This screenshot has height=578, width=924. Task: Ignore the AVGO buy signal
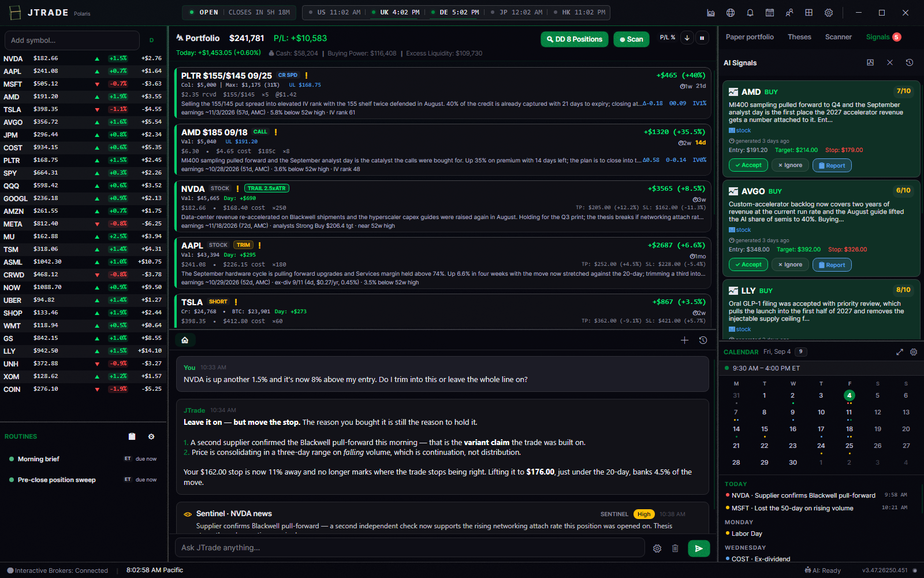pyautogui.click(x=790, y=265)
